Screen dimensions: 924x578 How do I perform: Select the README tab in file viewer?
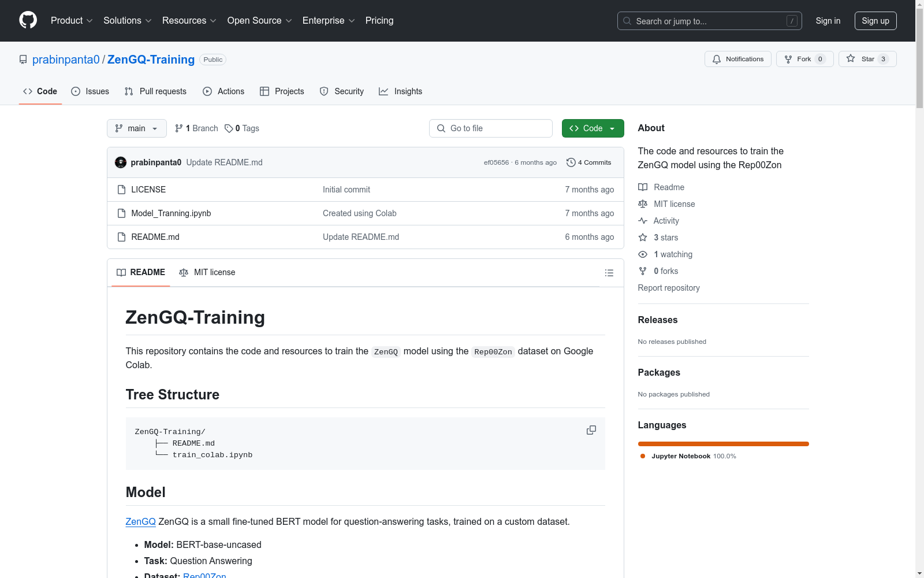[x=141, y=272]
